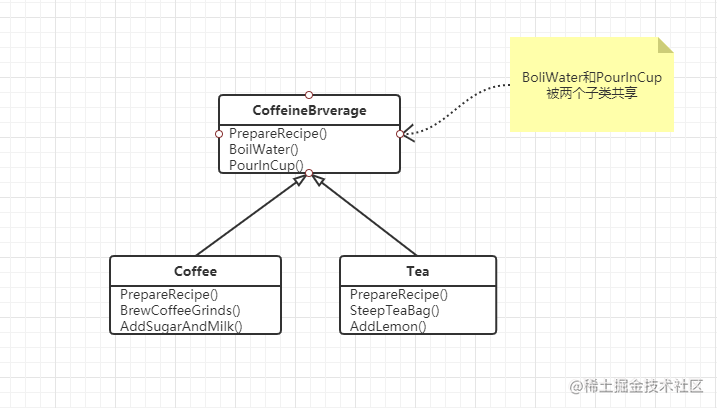Screen dimensions: 717x408
Task: Click the bottom connection point of CoffeineBrverage
Action: [309, 173]
